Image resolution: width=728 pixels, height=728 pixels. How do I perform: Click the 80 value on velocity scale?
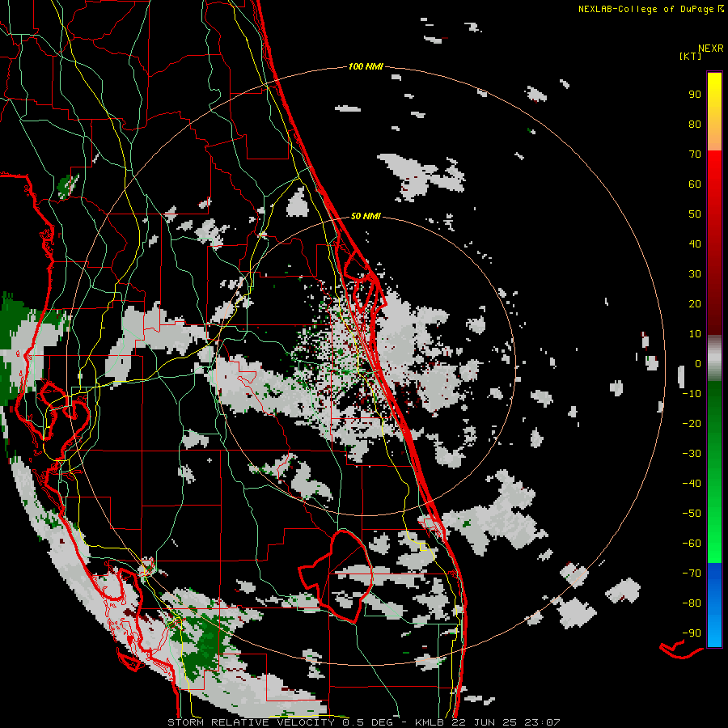point(695,125)
